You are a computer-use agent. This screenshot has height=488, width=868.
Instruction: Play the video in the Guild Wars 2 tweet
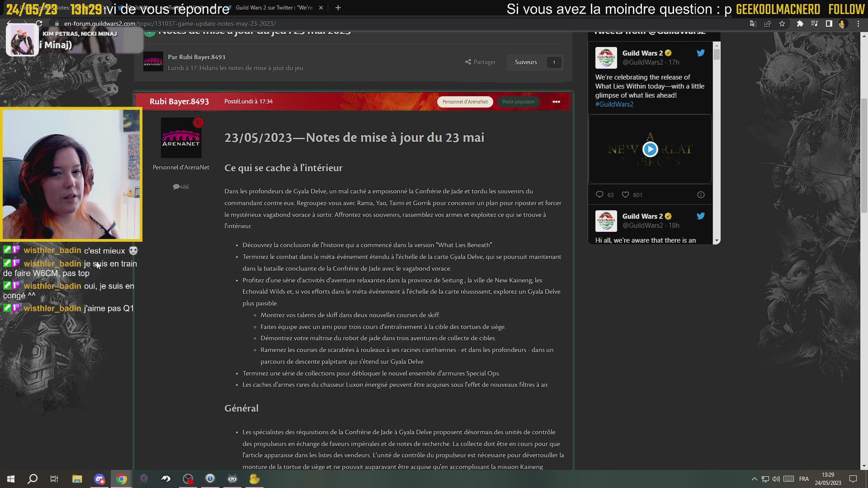click(650, 149)
